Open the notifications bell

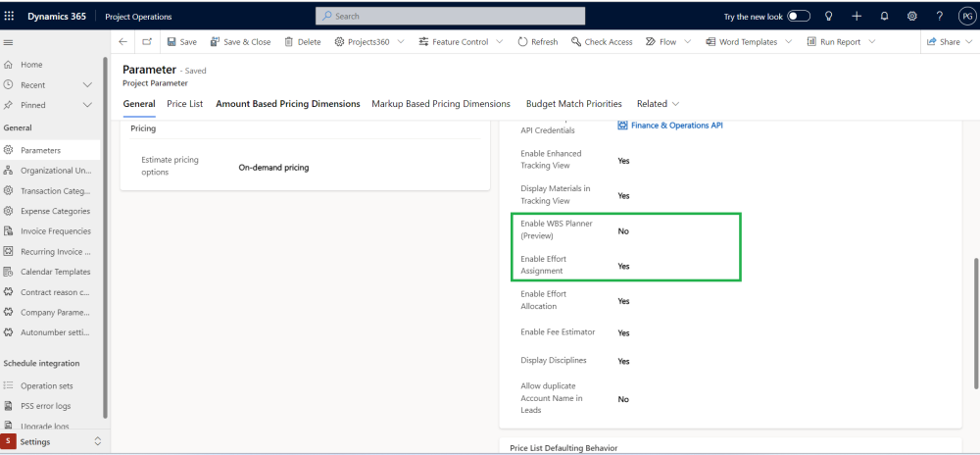[x=884, y=17]
